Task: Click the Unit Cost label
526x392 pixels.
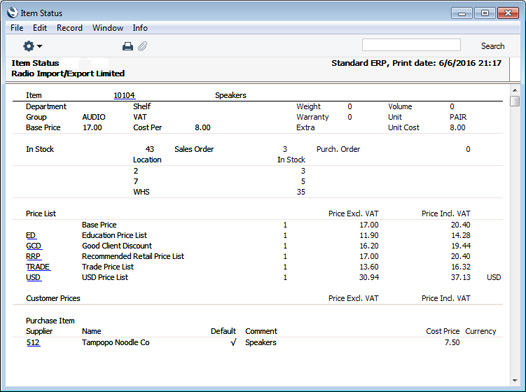Action: click(x=404, y=127)
